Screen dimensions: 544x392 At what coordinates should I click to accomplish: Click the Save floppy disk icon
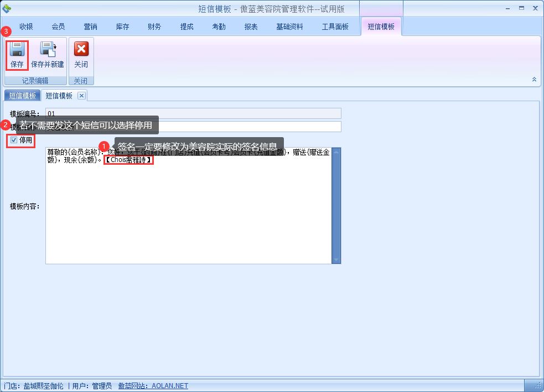click(17, 50)
